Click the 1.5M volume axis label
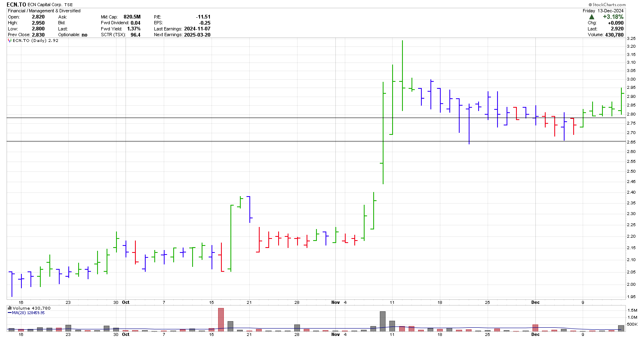644x338 pixels. click(x=632, y=310)
